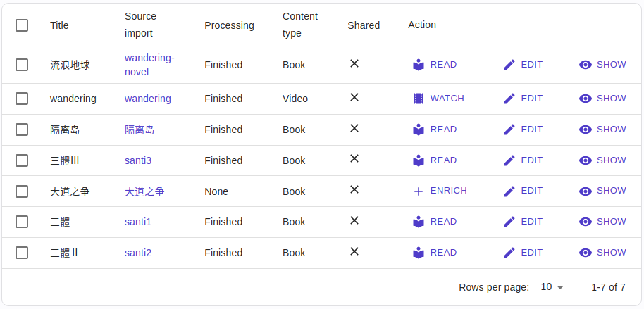Open the wandering-novel source import link
Screen dimensions: 644x309
tap(149, 65)
